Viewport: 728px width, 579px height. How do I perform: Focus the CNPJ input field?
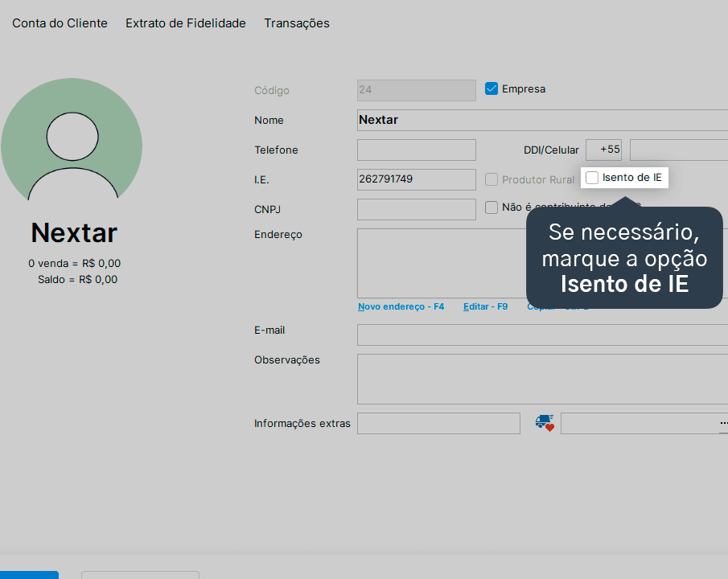417,209
